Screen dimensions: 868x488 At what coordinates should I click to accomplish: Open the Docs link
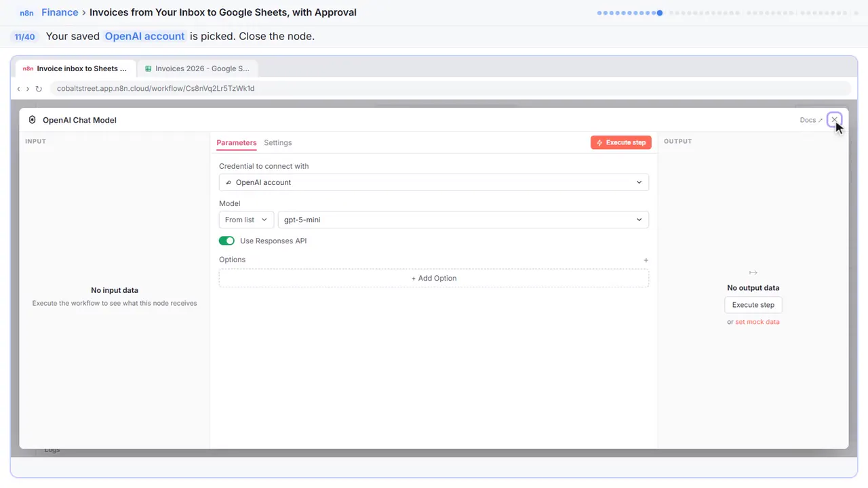[811, 120]
